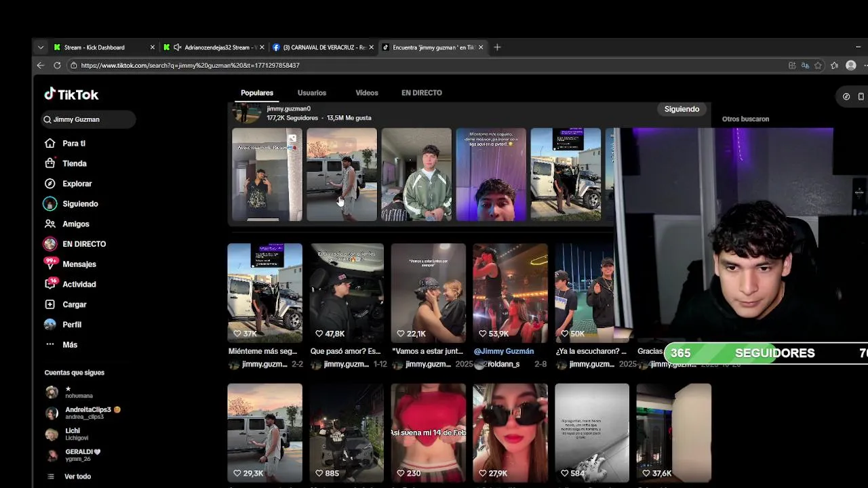Open the tab list chevron
The image size is (868, 488).
click(41, 47)
